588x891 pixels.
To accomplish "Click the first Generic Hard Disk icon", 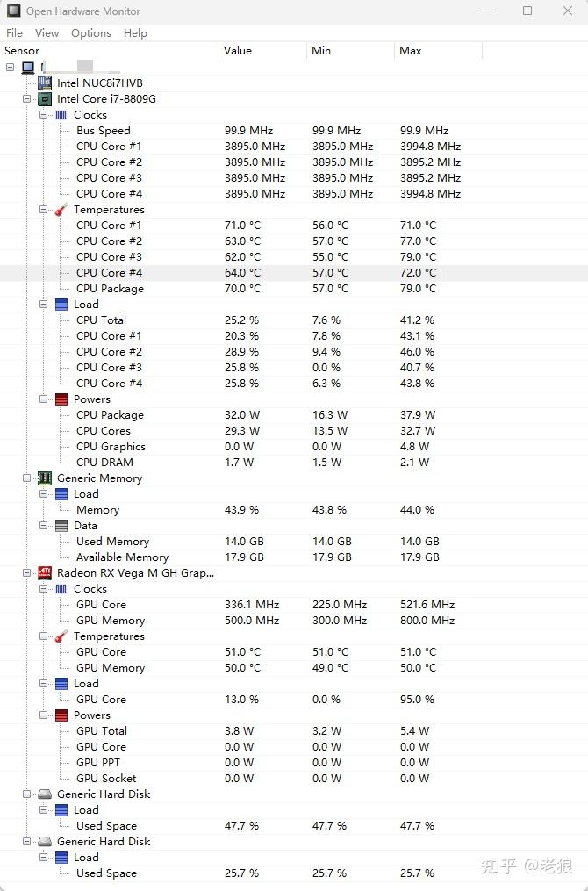I will [x=45, y=794].
